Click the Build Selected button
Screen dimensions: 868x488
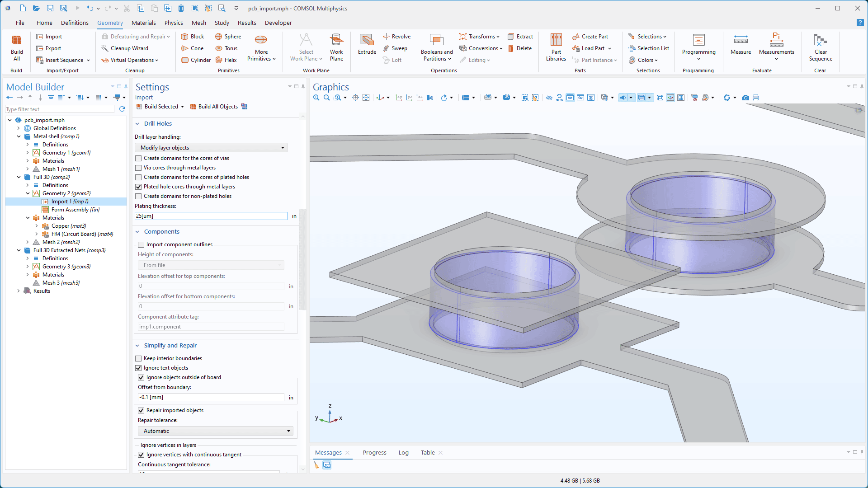(x=157, y=107)
